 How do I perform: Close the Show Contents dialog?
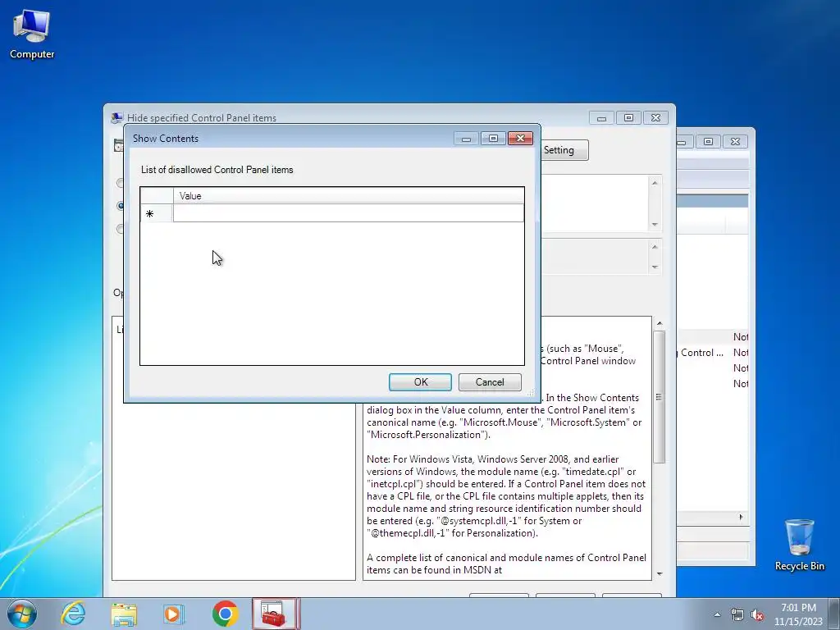click(520, 139)
